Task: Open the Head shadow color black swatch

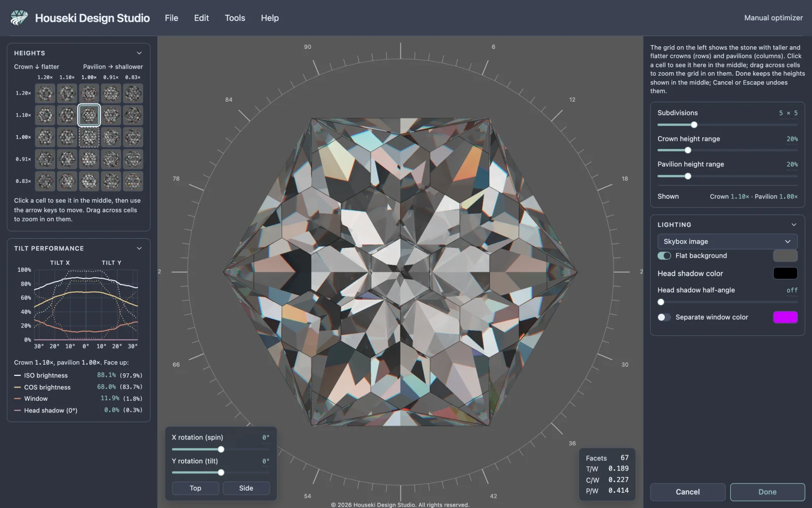Action: [785, 273]
